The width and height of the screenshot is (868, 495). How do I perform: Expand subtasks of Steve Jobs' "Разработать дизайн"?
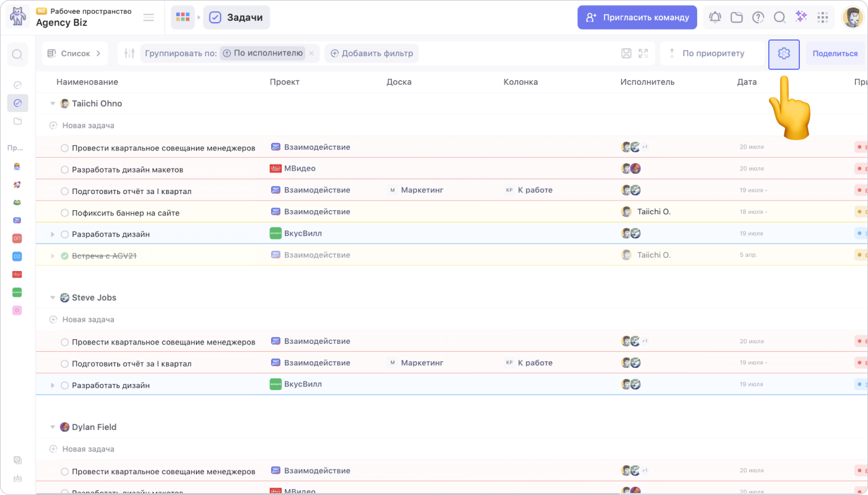pyautogui.click(x=53, y=386)
